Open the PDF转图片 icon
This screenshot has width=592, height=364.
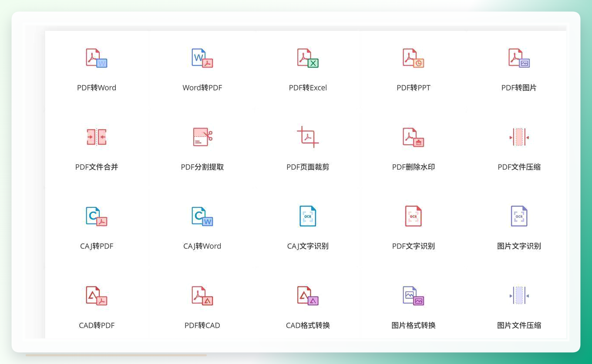point(519,58)
